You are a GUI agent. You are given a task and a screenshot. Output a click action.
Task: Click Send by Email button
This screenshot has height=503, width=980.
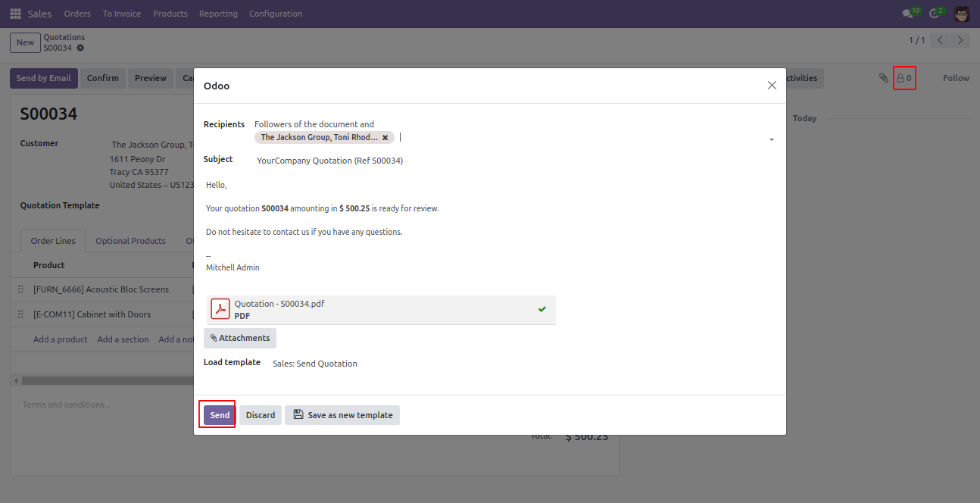coord(44,78)
